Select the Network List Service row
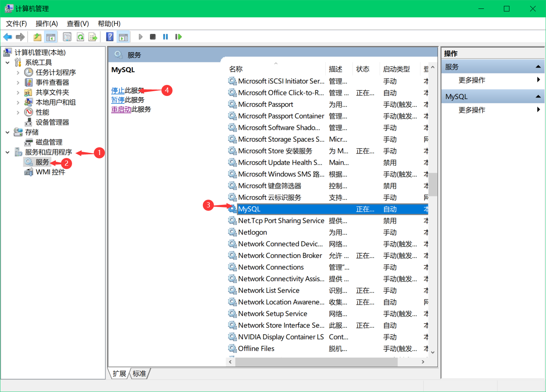The width and height of the screenshot is (546, 392). tap(328, 290)
